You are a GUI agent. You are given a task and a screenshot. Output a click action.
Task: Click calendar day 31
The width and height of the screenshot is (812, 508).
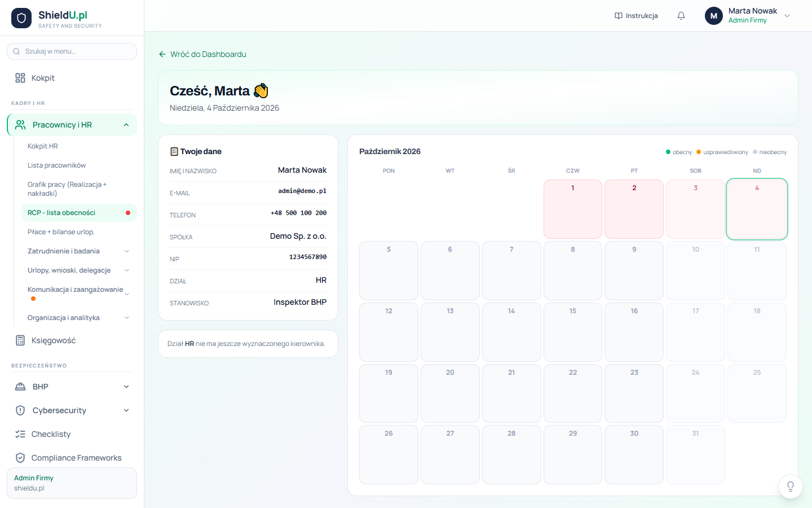(x=695, y=455)
